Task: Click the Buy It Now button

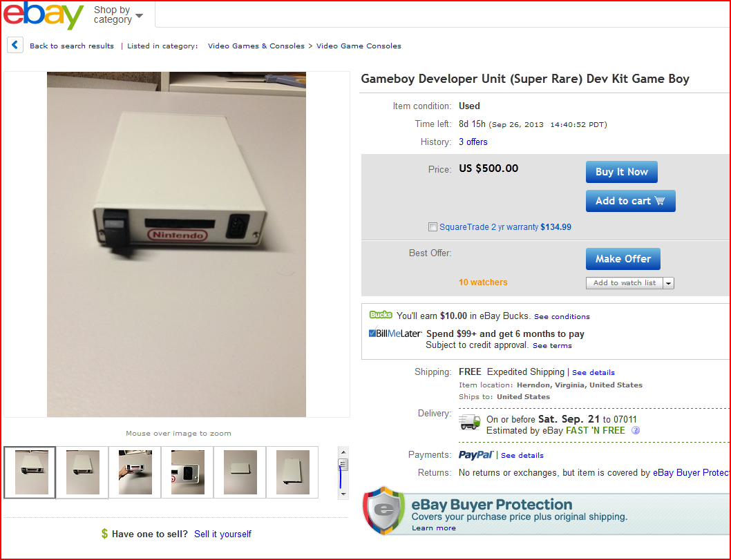Action: (x=621, y=172)
